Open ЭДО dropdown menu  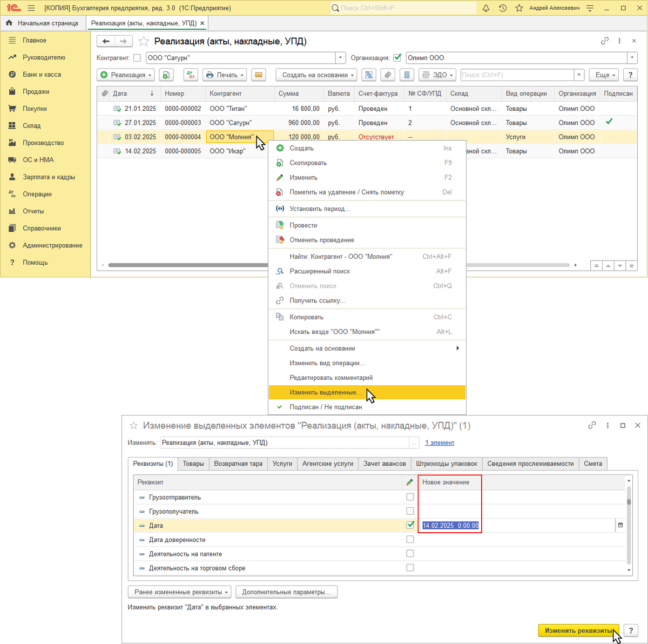438,75
